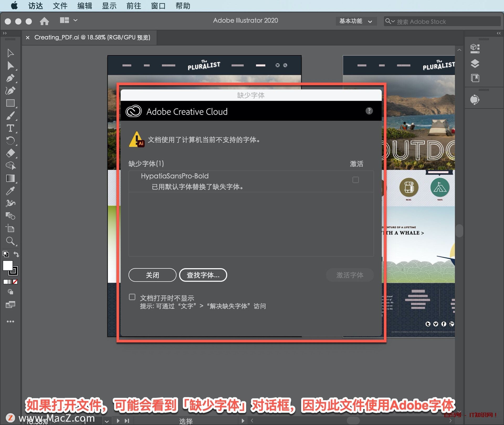Swap the fill and stroke colors

[x=16, y=254]
